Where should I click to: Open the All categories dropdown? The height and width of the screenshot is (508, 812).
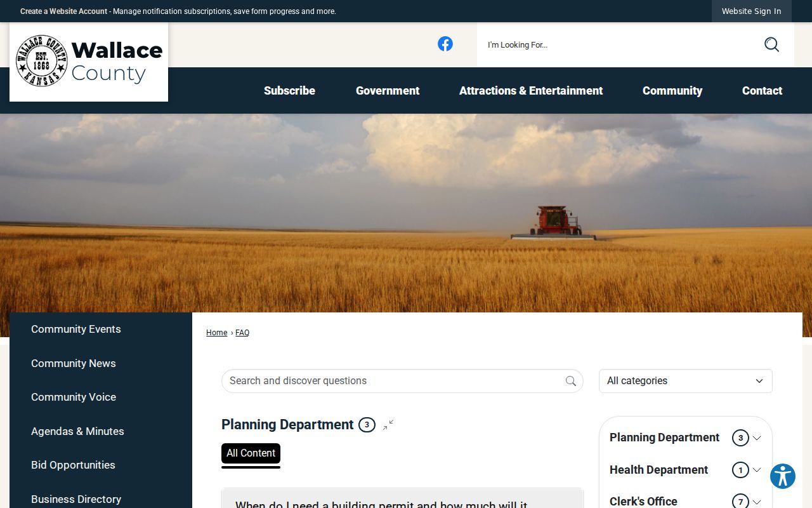click(x=686, y=381)
